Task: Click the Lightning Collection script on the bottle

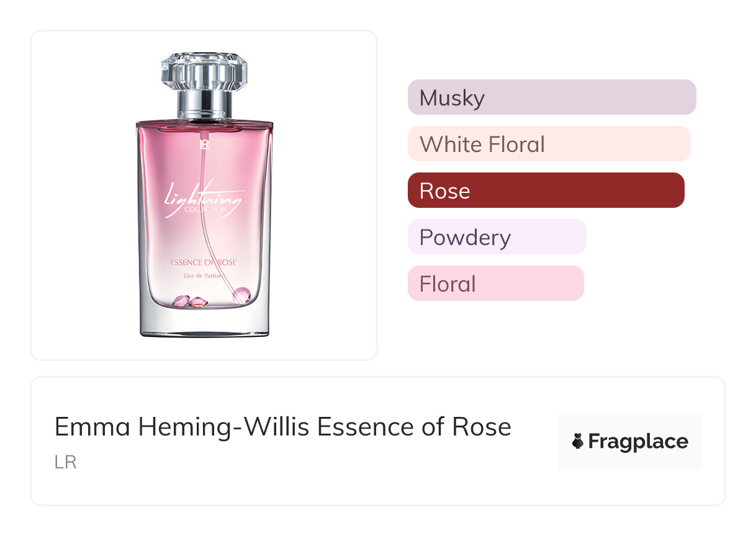Action: [204, 199]
